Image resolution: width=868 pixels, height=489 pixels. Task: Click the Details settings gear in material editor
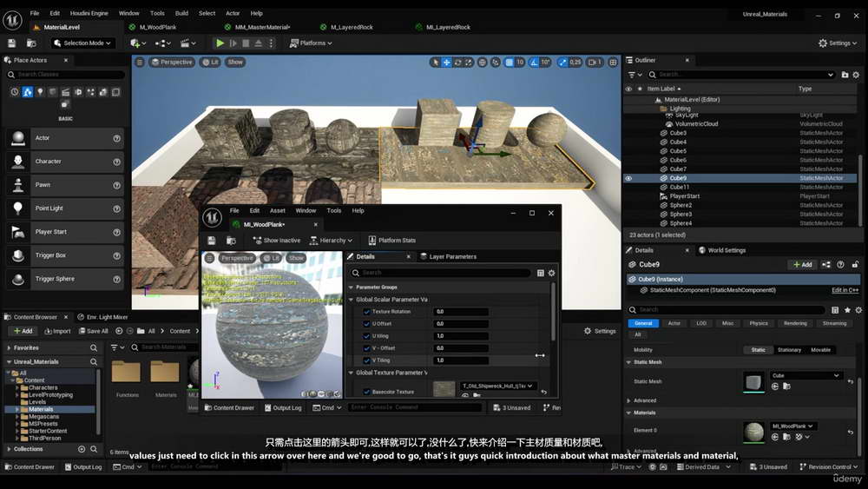click(x=551, y=273)
